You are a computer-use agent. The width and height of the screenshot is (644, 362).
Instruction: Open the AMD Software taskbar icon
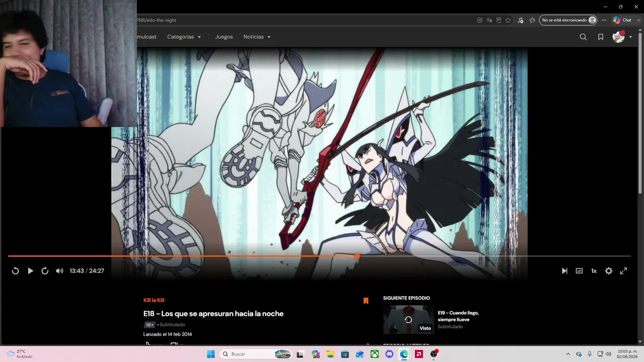pyautogui.click(x=419, y=354)
